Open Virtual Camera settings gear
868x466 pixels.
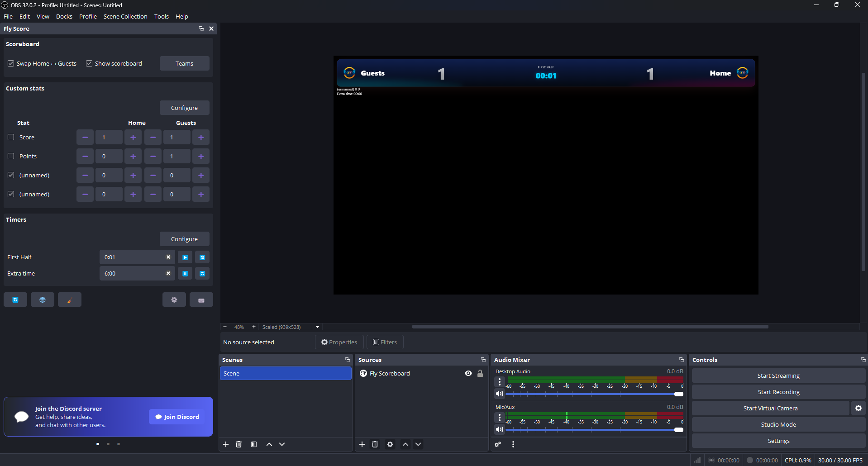(x=858, y=408)
